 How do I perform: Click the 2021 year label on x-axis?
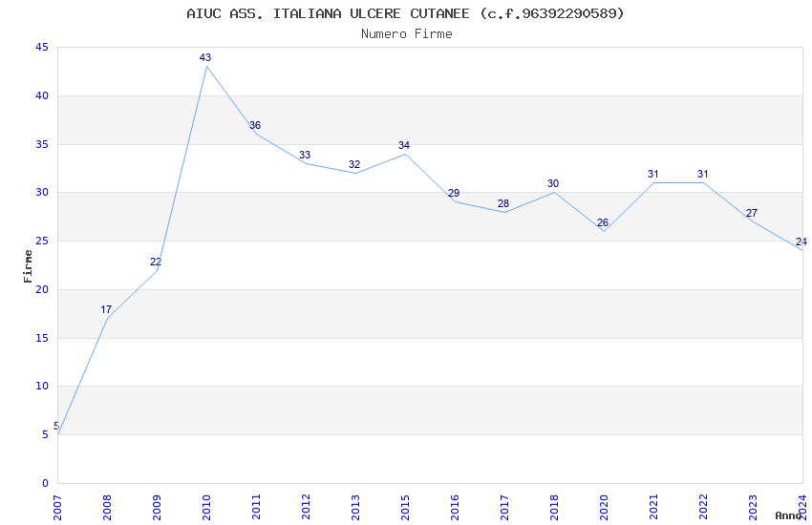point(654,508)
